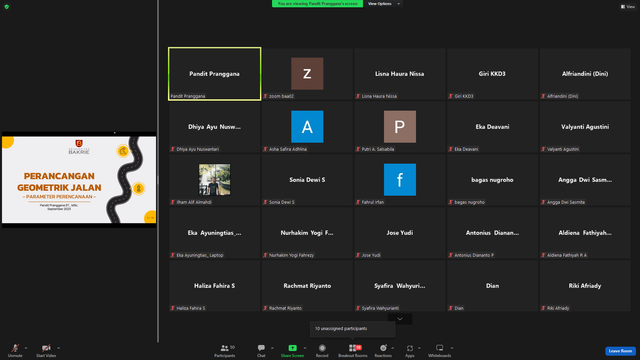Select the Lisna Haura Nissa tile name
Image resolution: width=640 pixels, height=360 pixels.
point(400,74)
